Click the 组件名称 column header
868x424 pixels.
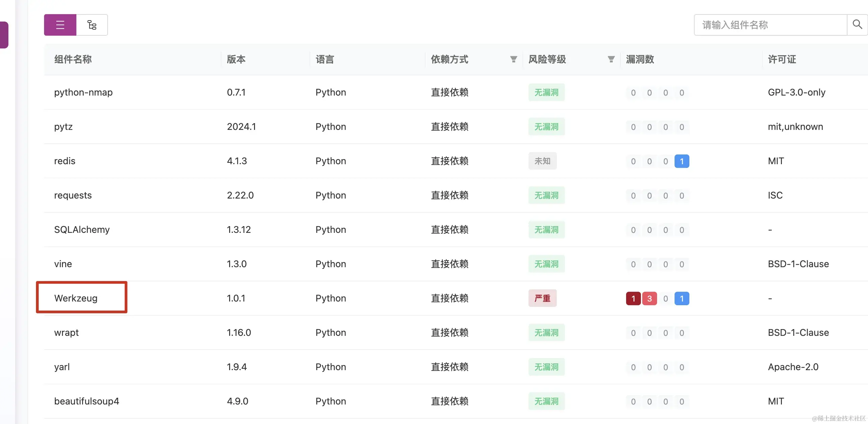point(73,59)
